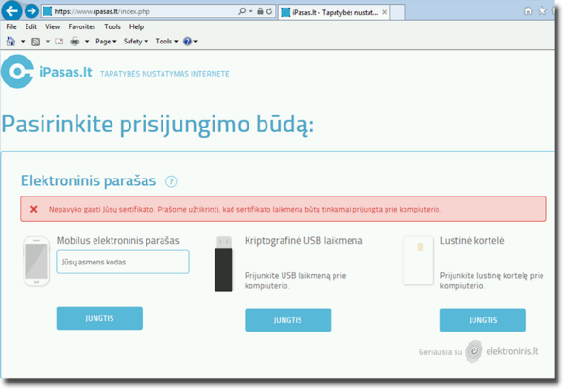Click the Jūsų asmens kodas input field
The image size is (567, 392).
click(x=123, y=262)
